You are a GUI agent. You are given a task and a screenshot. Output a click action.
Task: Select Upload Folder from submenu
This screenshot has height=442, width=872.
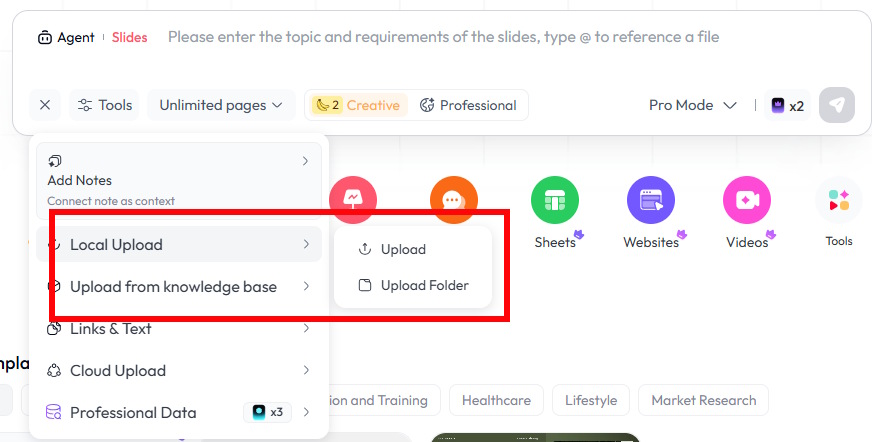tap(423, 285)
